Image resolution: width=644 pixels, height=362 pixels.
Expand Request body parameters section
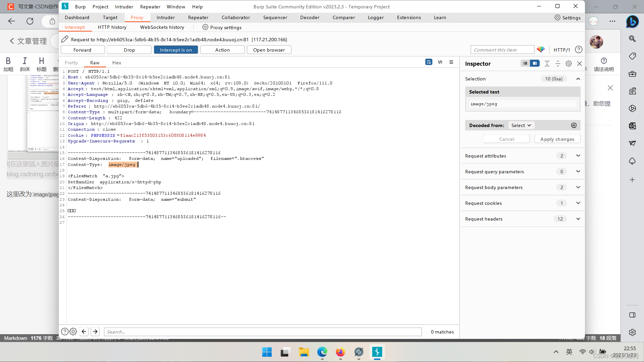[x=578, y=187]
